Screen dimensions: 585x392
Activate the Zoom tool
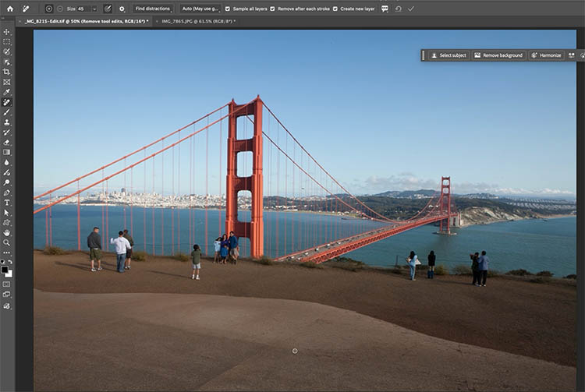pyautogui.click(x=7, y=243)
